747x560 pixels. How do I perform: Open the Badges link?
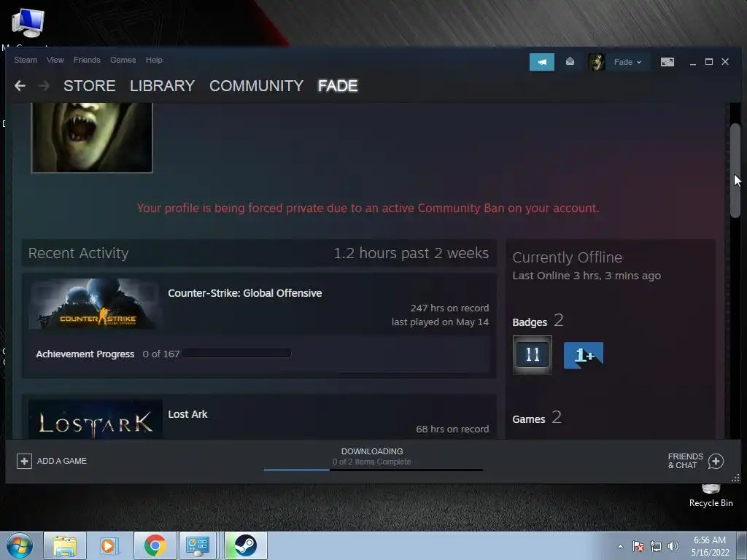pyautogui.click(x=530, y=322)
